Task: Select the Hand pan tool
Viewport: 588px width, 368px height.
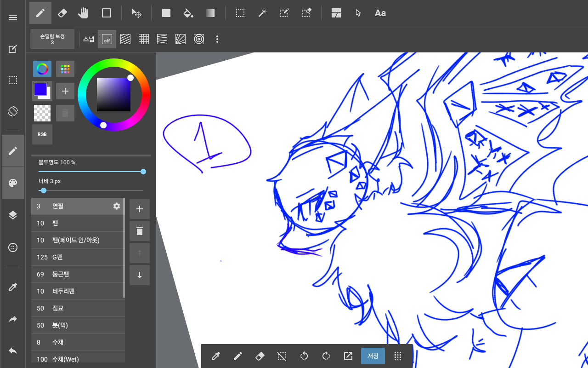Action: [x=83, y=13]
